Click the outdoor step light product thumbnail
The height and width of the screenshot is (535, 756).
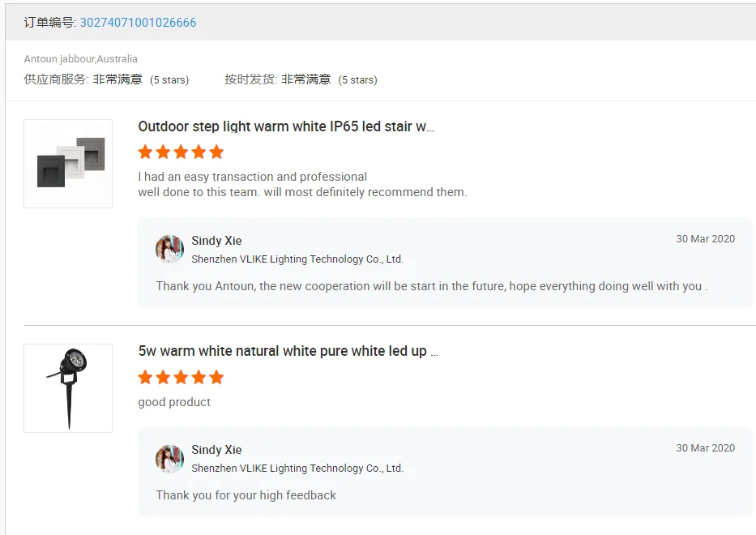pos(68,164)
